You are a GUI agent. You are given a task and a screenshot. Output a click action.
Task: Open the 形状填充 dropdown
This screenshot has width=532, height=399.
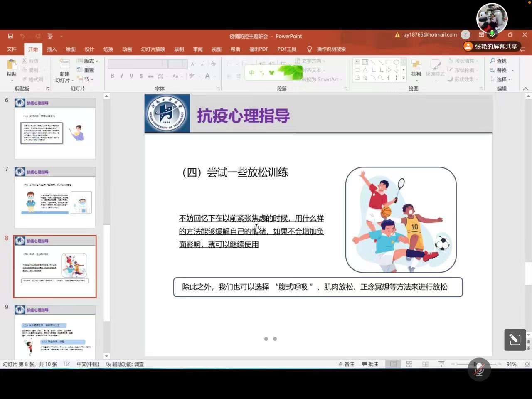463,61
